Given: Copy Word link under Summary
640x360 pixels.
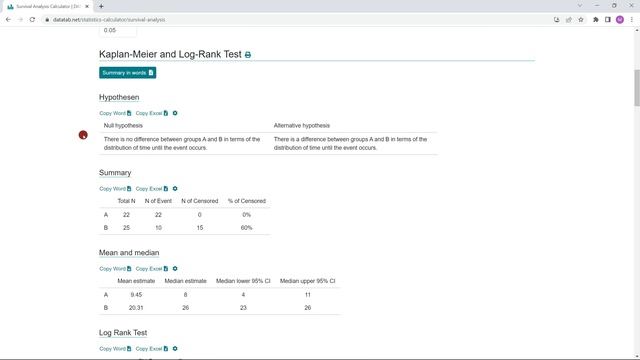Looking at the screenshot, I should (x=115, y=189).
